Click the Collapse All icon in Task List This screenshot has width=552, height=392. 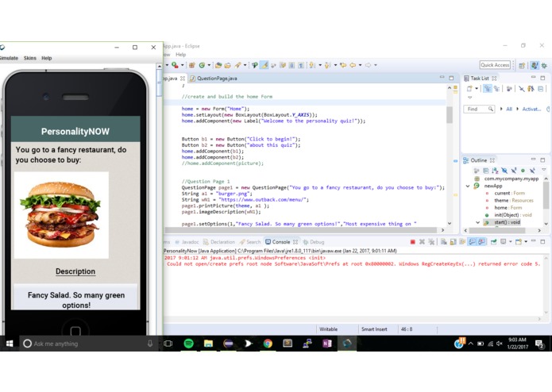[541, 89]
